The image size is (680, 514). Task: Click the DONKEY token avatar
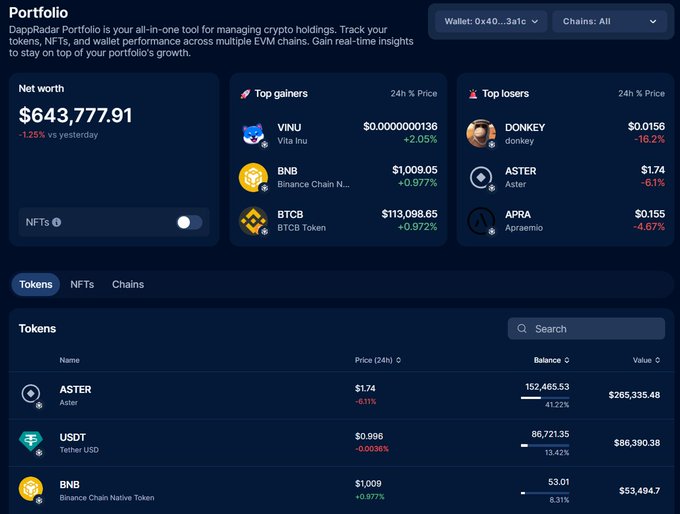pos(481,134)
